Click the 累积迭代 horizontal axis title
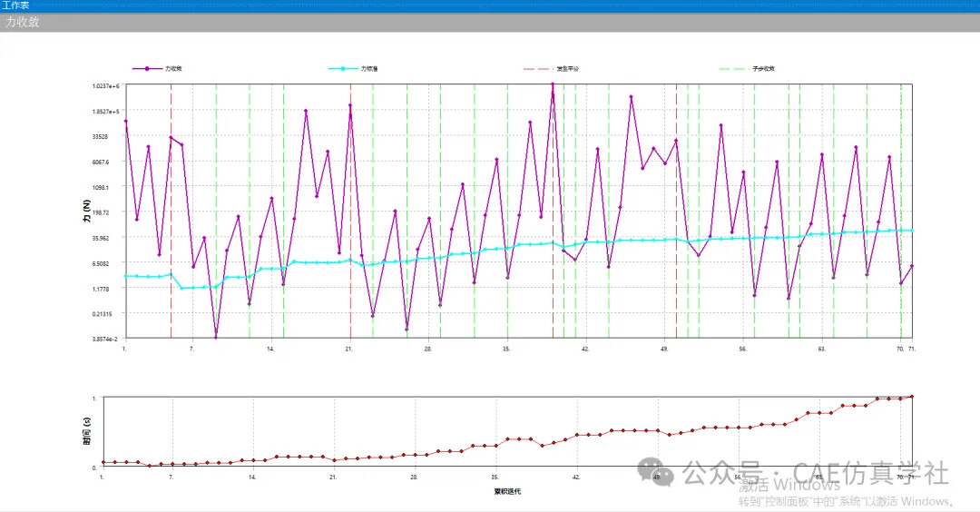 pos(507,492)
